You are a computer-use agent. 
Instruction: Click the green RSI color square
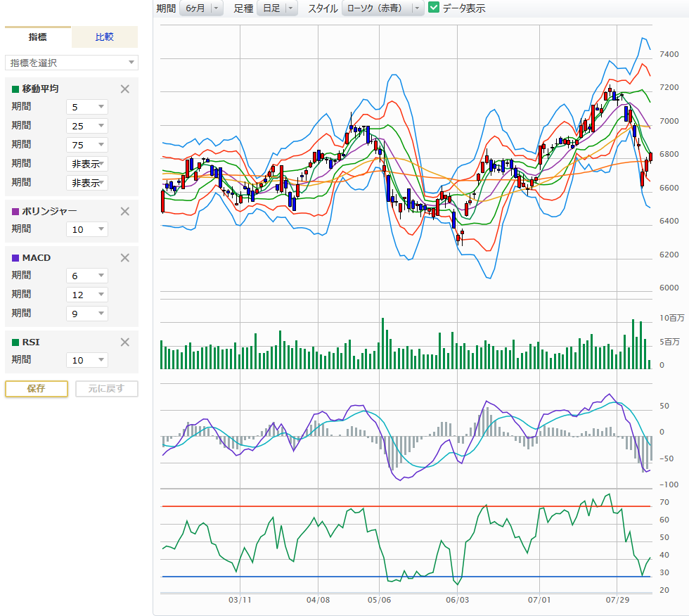tap(15, 342)
